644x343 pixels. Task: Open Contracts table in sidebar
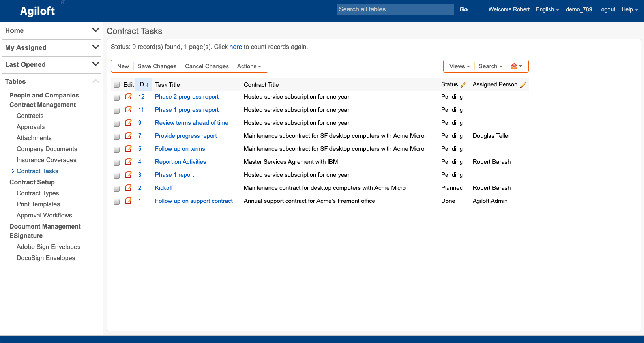tap(30, 116)
